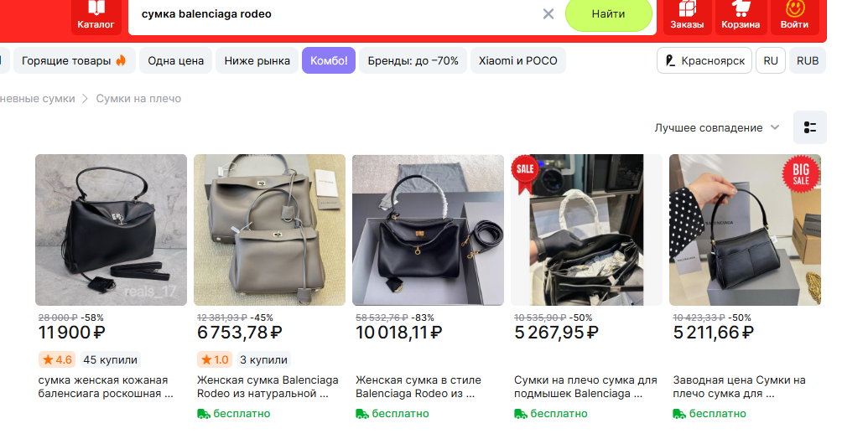Click the Войти smiley login icon
This screenshot has height=439, width=868.
(794, 14)
